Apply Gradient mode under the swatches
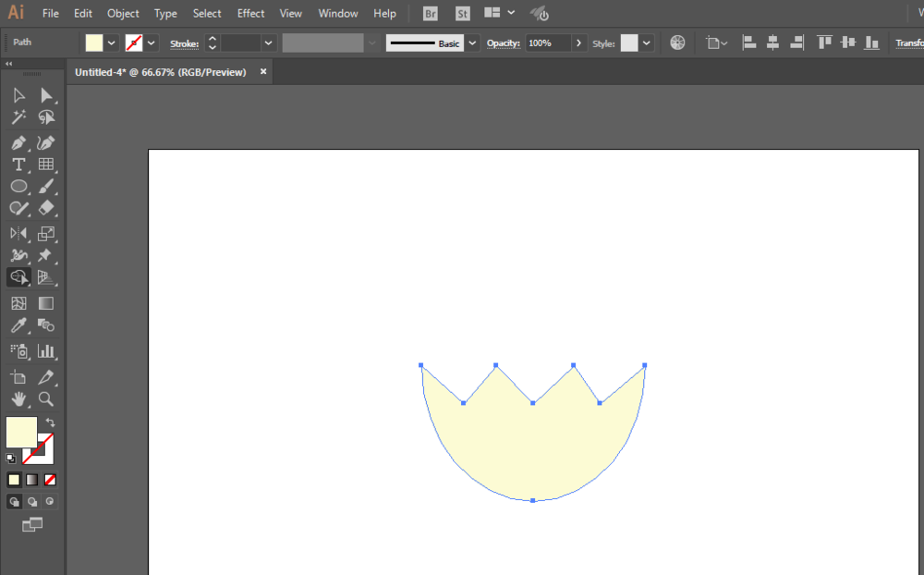 click(31, 480)
